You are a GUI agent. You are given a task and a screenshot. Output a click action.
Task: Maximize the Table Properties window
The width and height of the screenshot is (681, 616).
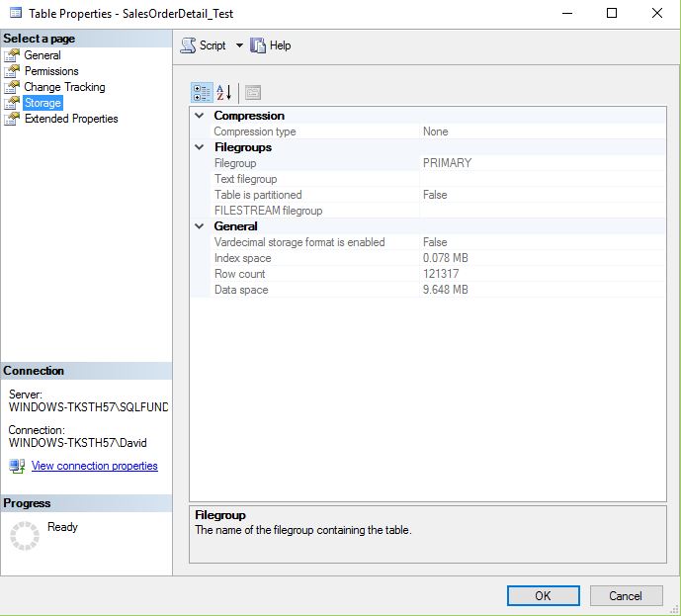(x=612, y=13)
